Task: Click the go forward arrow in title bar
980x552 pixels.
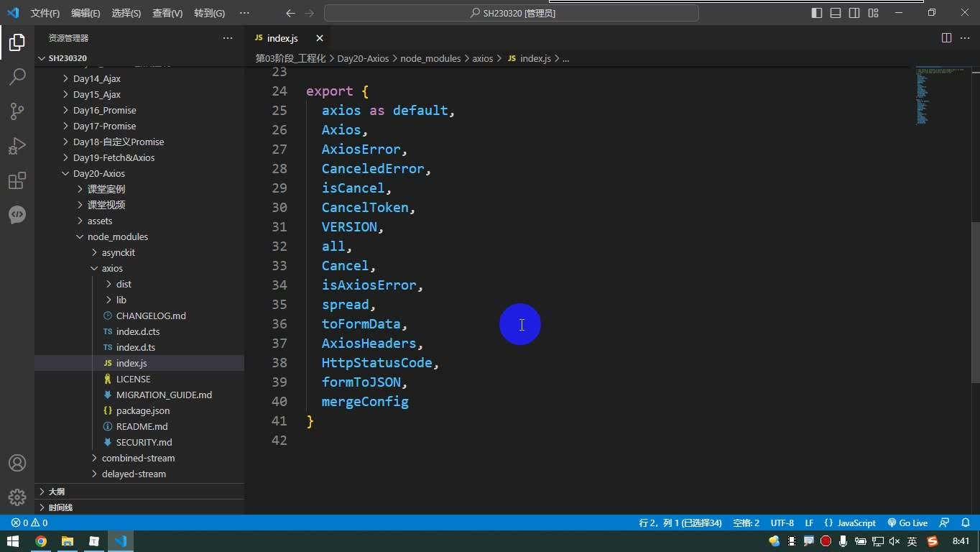Action: tap(310, 13)
